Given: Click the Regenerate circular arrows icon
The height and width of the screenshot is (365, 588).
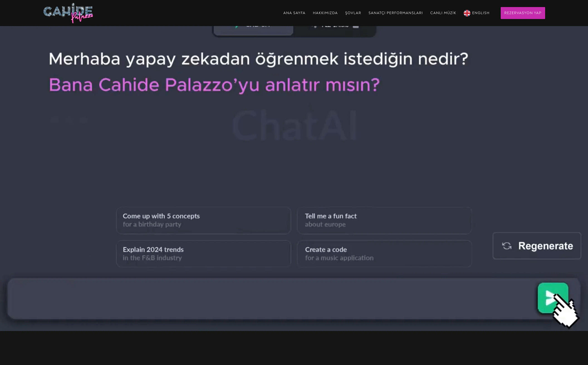Looking at the screenshot, I should (x=507, y=246).
